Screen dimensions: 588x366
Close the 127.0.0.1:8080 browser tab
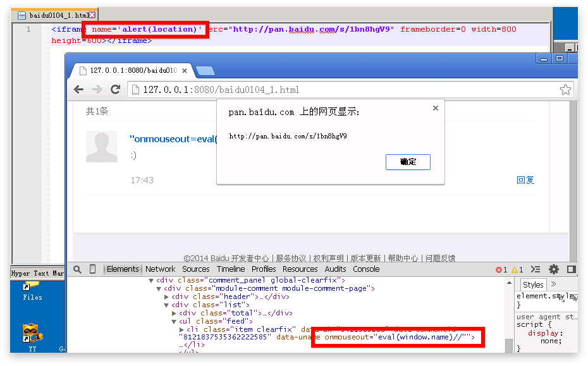click(x=185, y=71)
